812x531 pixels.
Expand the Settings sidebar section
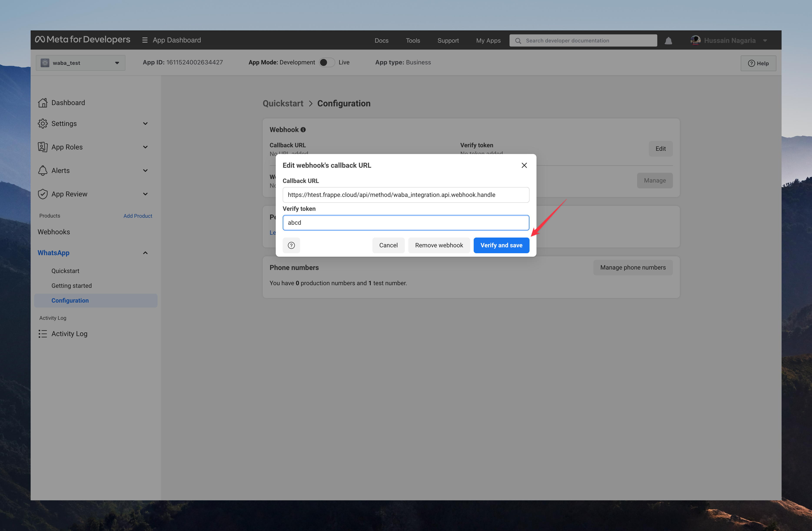pyautogui.click(x=145, y=124)
